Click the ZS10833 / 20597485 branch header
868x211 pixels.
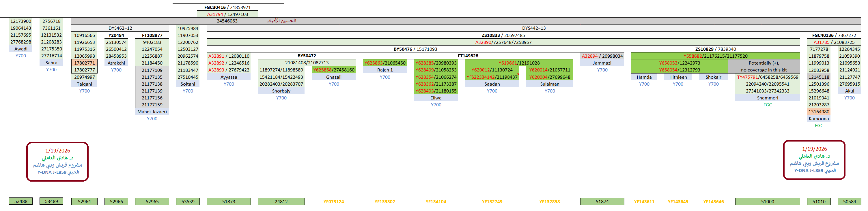pyautogui.click(x=503, y=35)
